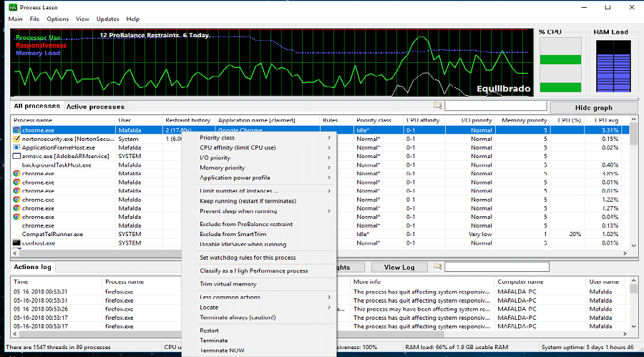Screen dimensions: 644x357
Task: Sort actions log by Time column
Action: pos(57,282)
